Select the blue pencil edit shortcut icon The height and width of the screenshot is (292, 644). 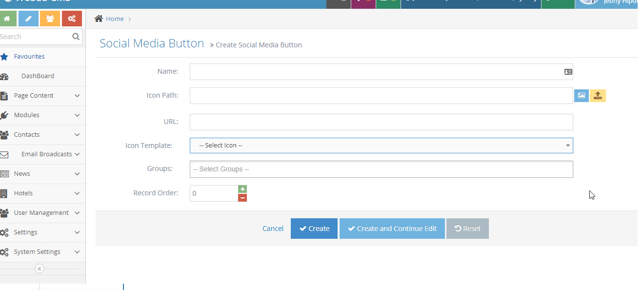(28, 18)
